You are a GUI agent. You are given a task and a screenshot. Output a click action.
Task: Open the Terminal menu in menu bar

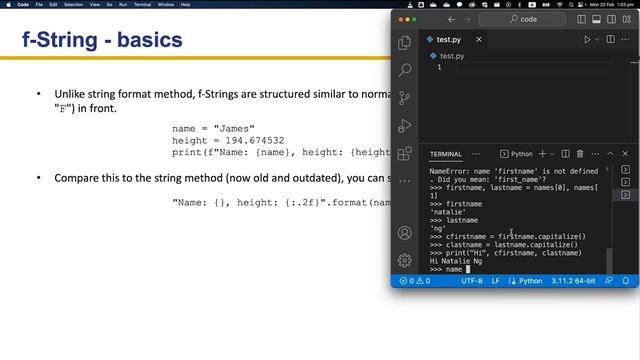(142, 4)
